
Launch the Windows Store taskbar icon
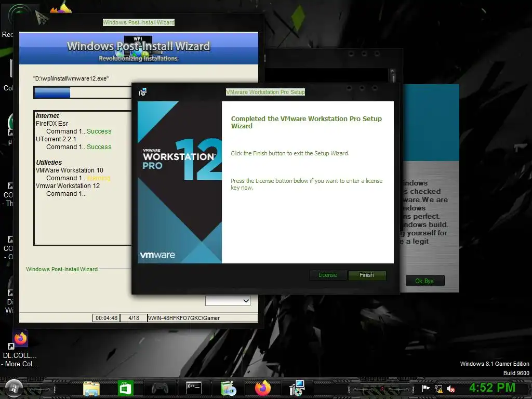(126, 388)
